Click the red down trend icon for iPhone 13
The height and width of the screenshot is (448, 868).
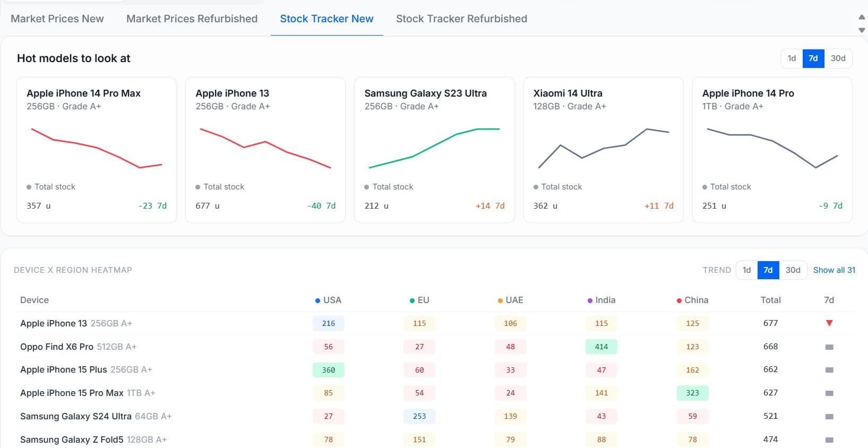(829, 323)
